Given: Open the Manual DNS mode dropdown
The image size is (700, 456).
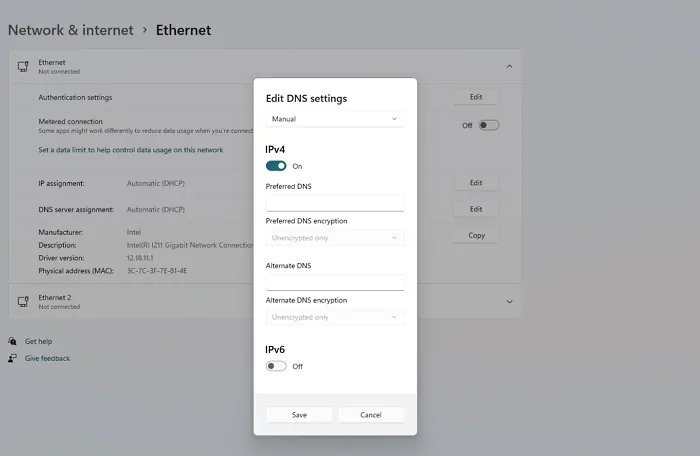Looking at the screenshot, I should coord(335,119).
